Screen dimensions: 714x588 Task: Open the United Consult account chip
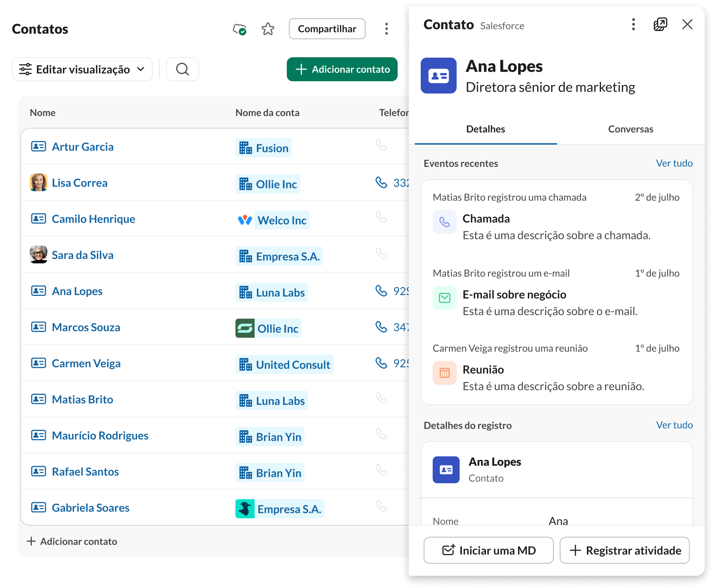(x=284, y=365)
